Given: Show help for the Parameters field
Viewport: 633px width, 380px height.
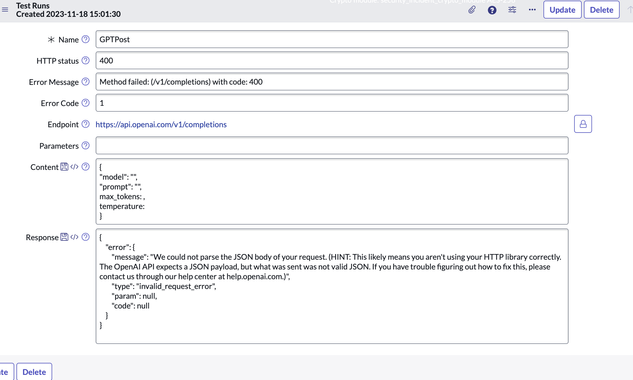Looking at the screenshot, I should [85, 145].
